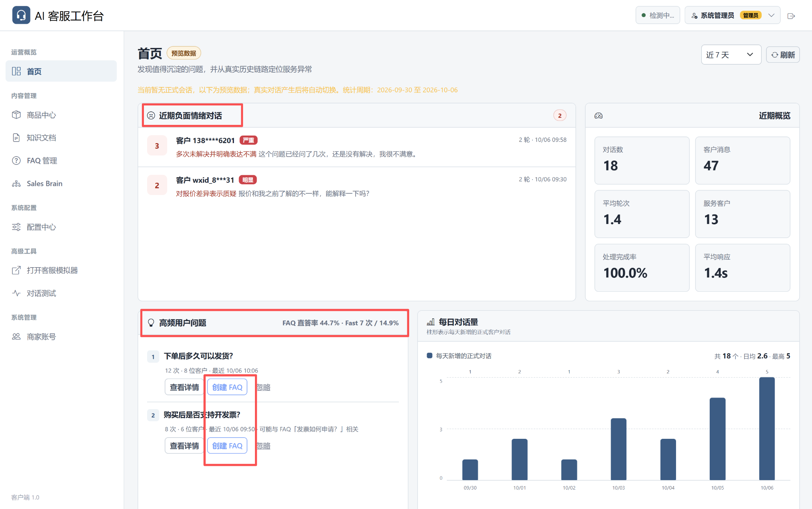Open conversation from 客户 138****6201

[x=357, y=147]
